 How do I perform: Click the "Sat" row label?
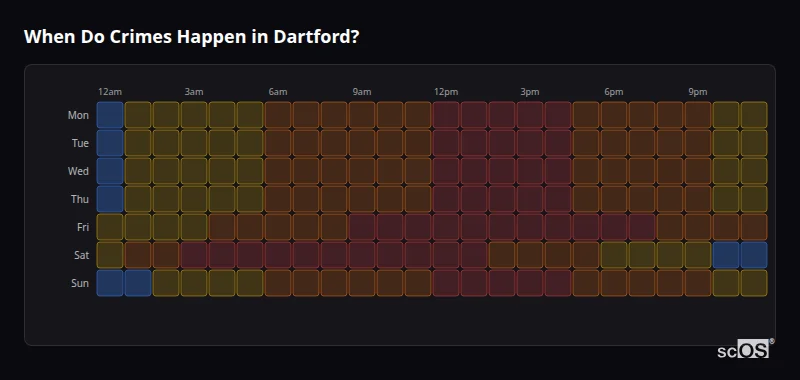click(x=82, y=255)
